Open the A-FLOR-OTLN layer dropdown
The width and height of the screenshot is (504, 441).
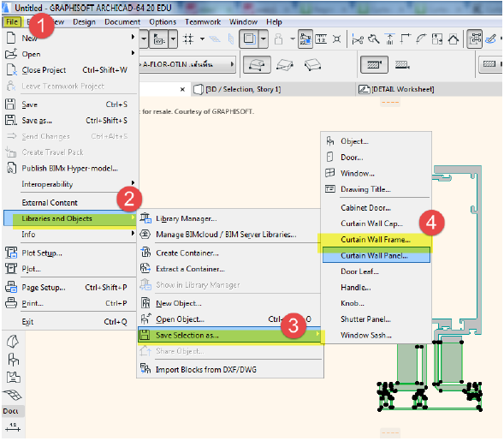(x=187, y=64)
